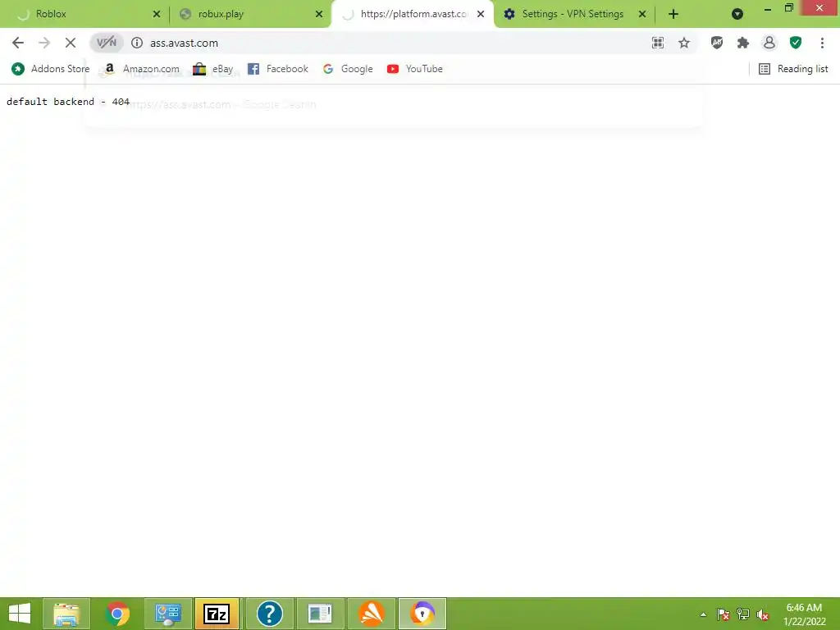The height and width of the screenshot is (630, 840).
Task: Go back to the previous page
Action: click(18, 43)
